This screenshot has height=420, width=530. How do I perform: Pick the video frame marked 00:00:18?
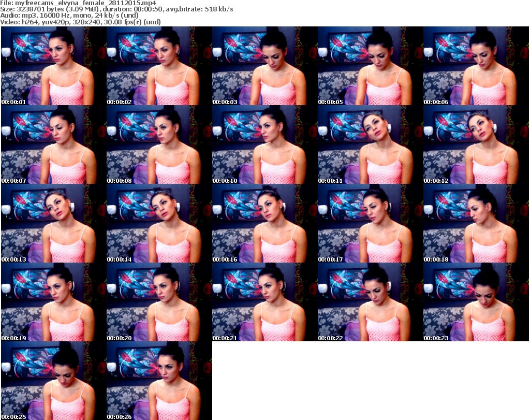[476, 223]
